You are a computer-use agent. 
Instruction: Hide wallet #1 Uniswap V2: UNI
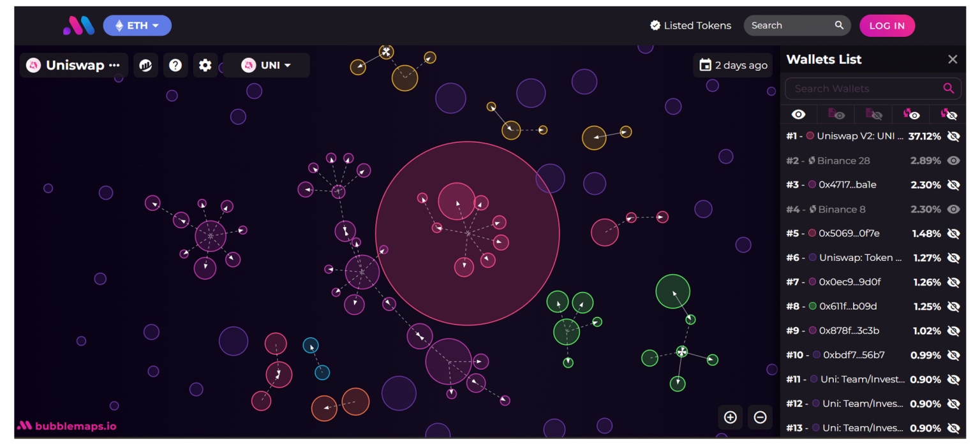tap(953, 136)
